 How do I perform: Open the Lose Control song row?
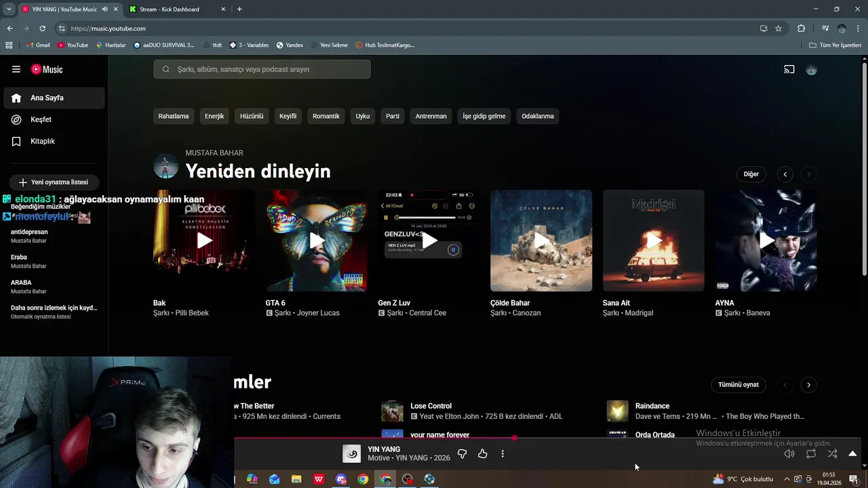(486, 411)
